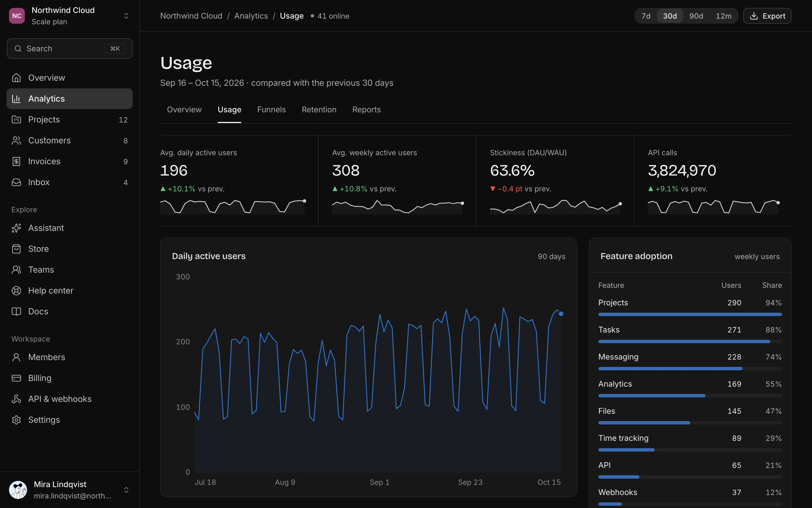
Task: Click Mira Lindqvist's avatar picture
Action: point(18,490)
